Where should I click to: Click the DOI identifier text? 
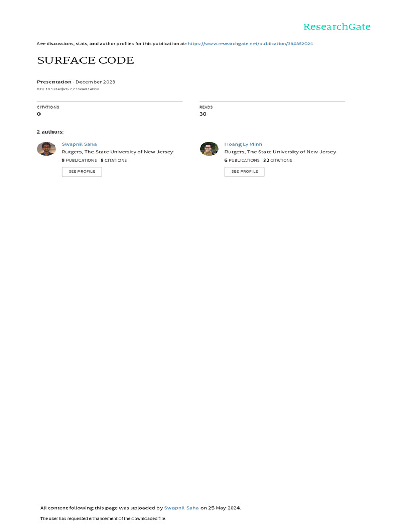pos(68,89)
